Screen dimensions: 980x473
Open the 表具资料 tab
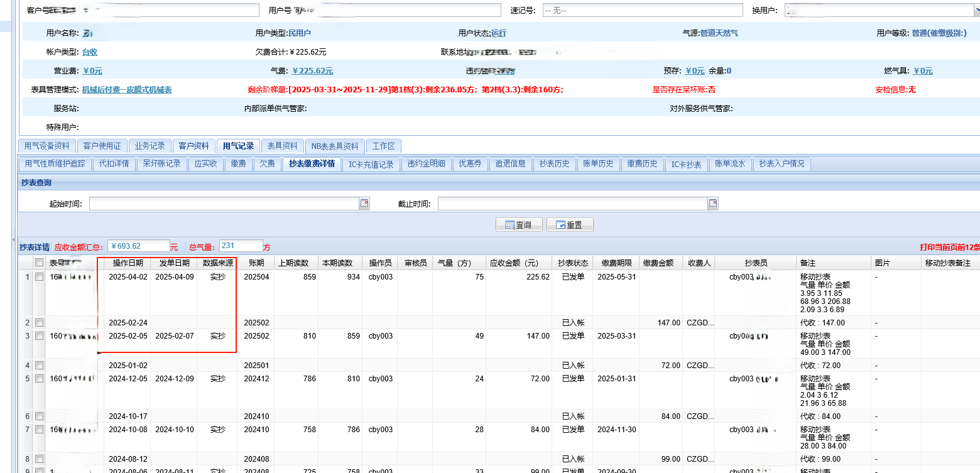coord(283,146)
